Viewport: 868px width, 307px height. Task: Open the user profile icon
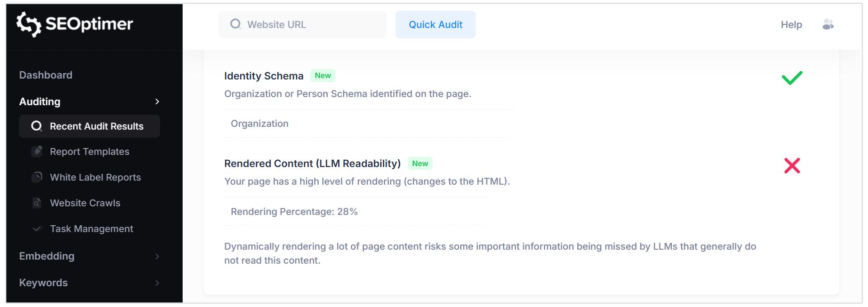828,24
